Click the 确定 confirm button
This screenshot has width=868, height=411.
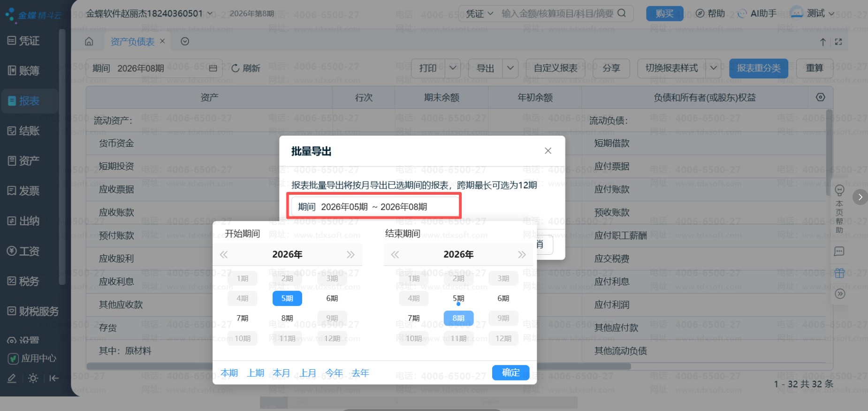[511, 373]
